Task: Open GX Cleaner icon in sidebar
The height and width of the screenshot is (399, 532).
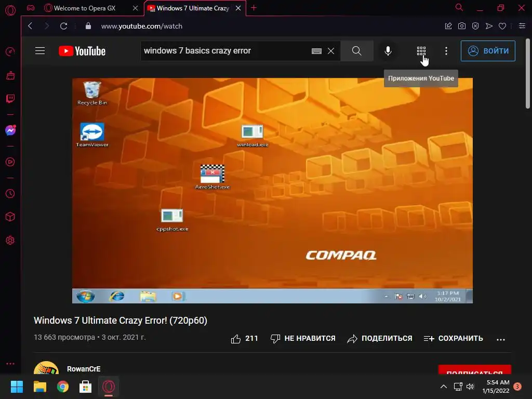Action: click(10, 75)
